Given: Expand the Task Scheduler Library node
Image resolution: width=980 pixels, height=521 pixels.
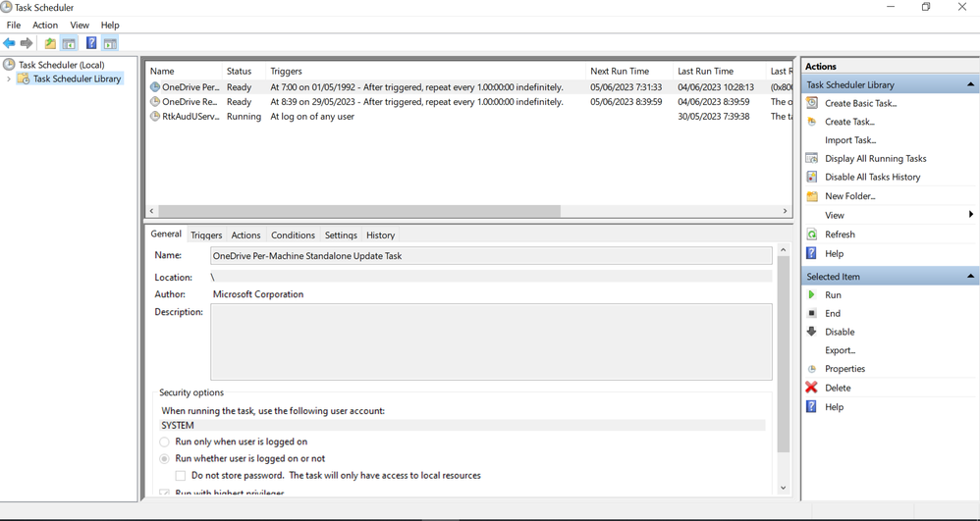Looking at the screenshot, I should 8,78.
